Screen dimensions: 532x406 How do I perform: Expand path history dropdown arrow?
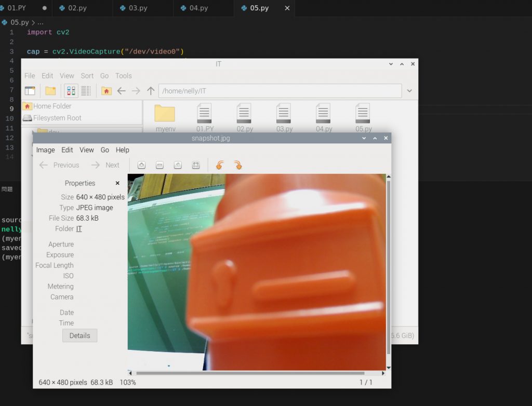409,91
